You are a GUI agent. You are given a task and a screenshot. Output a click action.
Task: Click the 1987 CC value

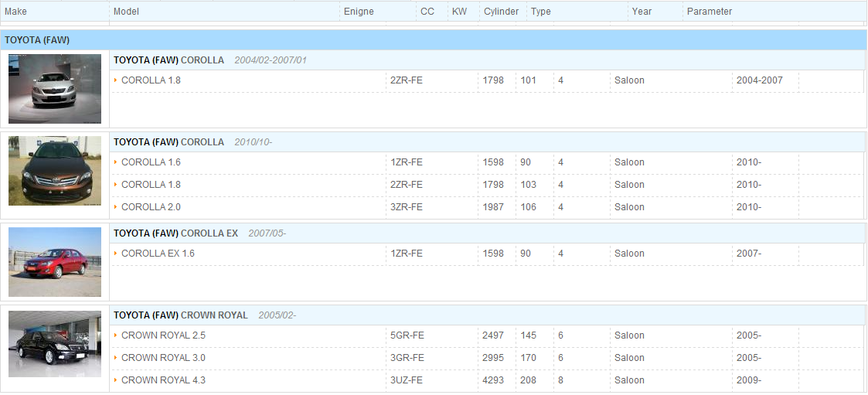tap(493, 207)
